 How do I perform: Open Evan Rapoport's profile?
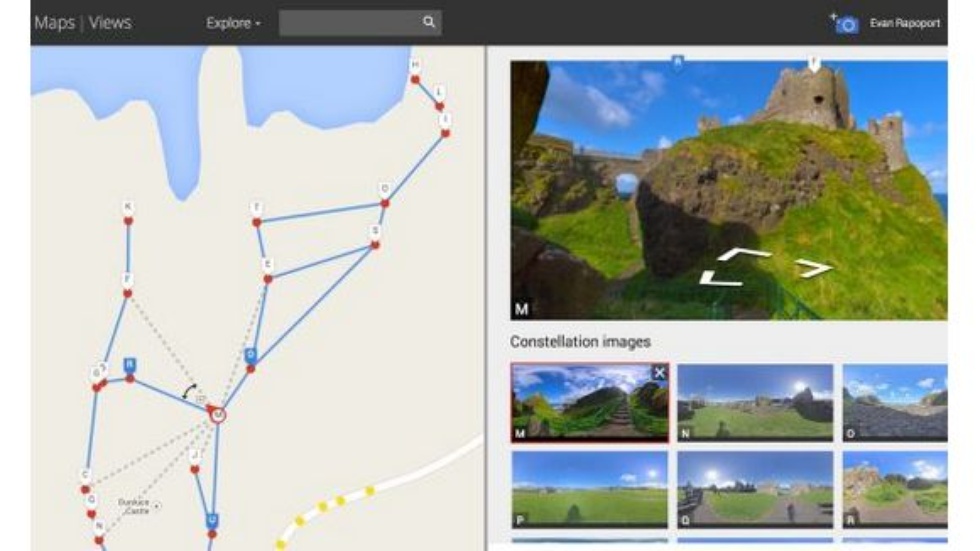(x=905, y=23)
